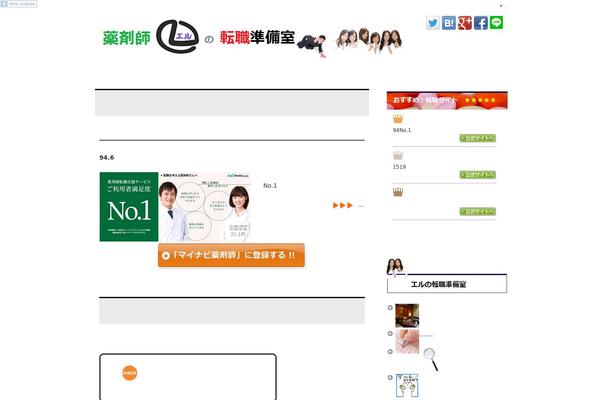Open the Heat Analysis image at top-left
Viewport: 600px width, 400px height.
19,4
